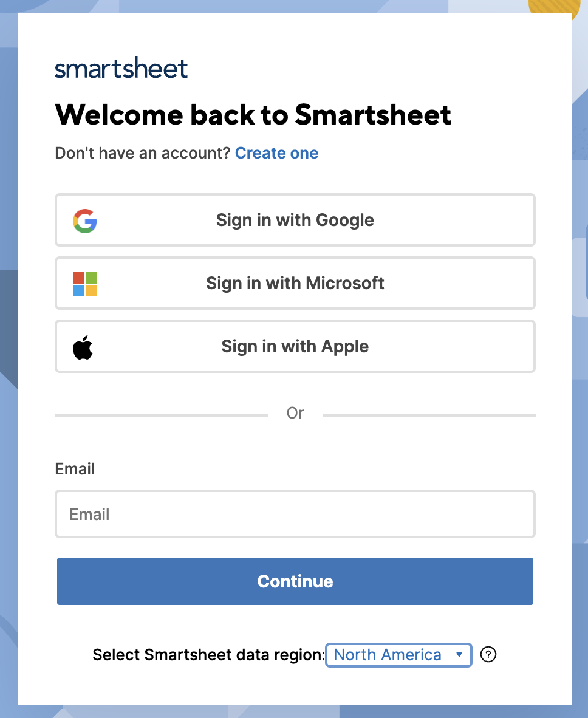Open the North America data region dropdown

click(398, 655)
